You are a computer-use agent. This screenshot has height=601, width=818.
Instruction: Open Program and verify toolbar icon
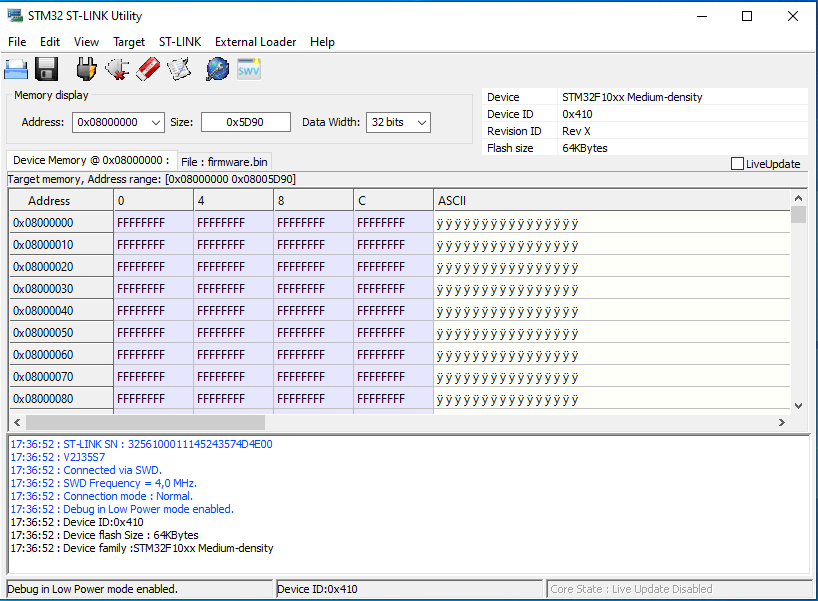pyautogui.click(x=179, y=69)
